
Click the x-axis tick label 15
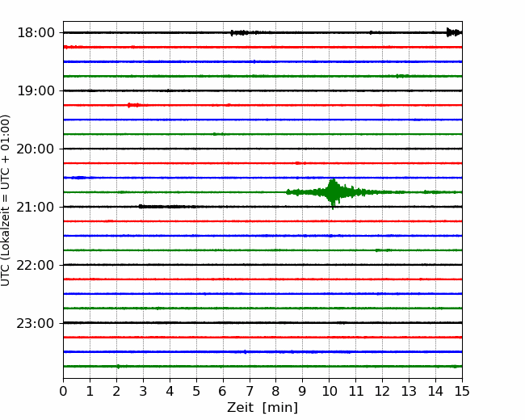click(x=462, y=391)
